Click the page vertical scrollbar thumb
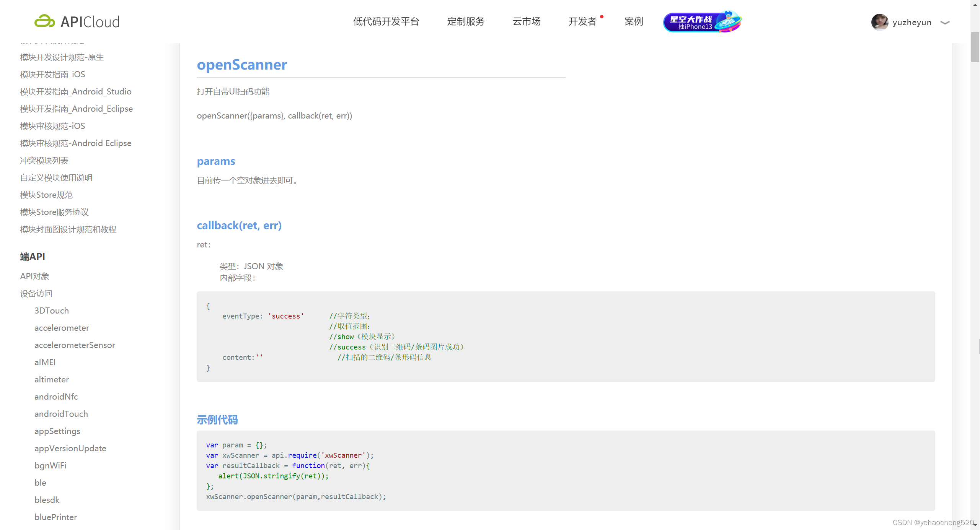 tap(975, 48)
